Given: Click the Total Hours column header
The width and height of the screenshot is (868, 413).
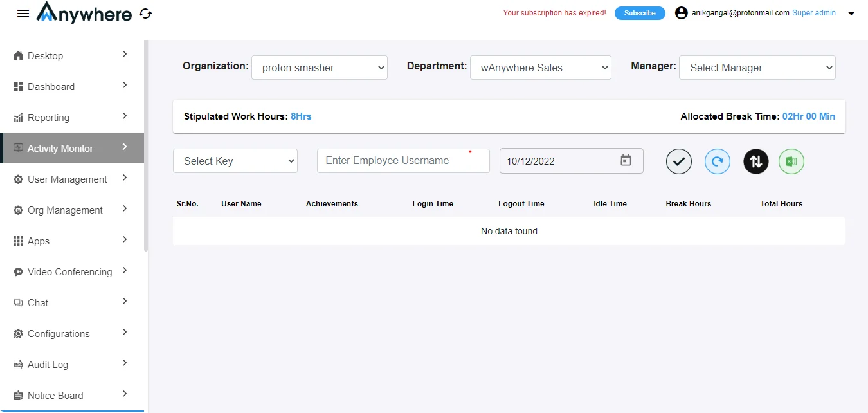Looking at the screenshot, I should click(781, 204).
